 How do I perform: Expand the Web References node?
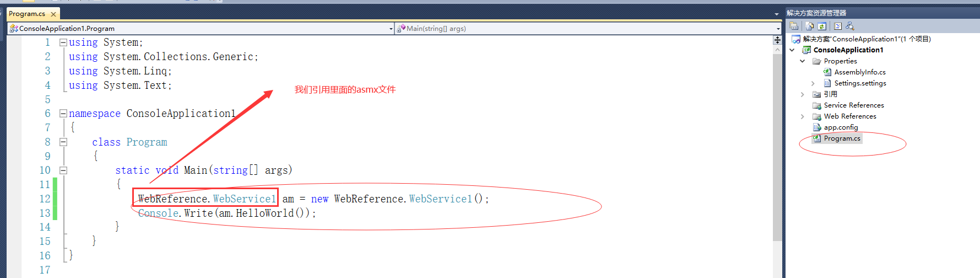[803, 116]
